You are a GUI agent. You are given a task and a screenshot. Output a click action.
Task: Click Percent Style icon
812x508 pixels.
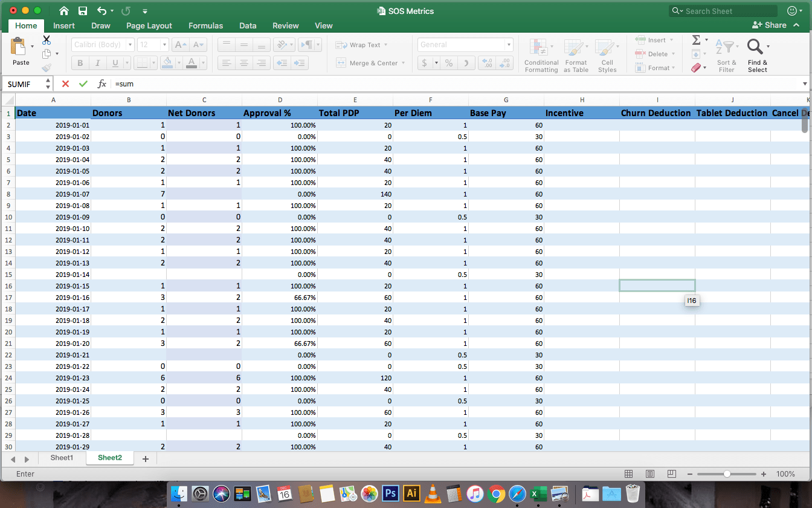(448, 63)
